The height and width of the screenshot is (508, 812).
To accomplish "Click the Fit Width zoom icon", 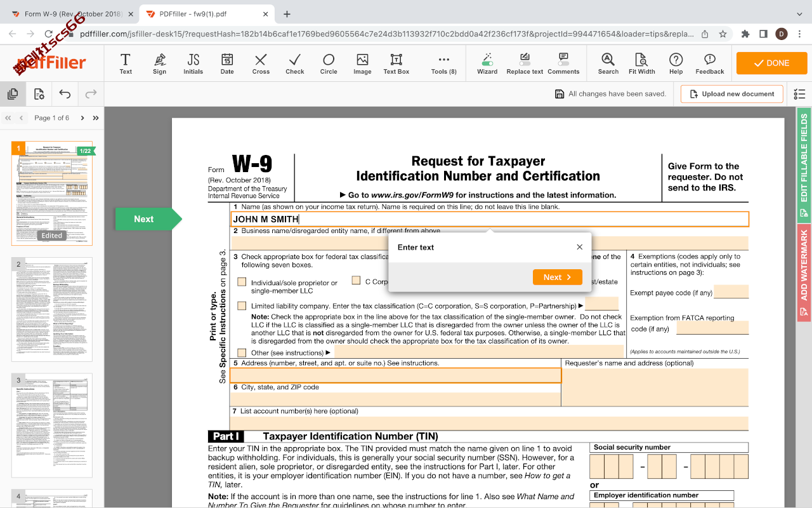I will click(x=642, y=63).
